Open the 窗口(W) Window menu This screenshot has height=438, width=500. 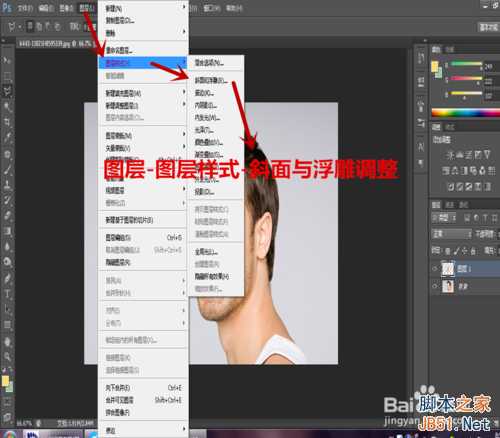click(212, 8)
